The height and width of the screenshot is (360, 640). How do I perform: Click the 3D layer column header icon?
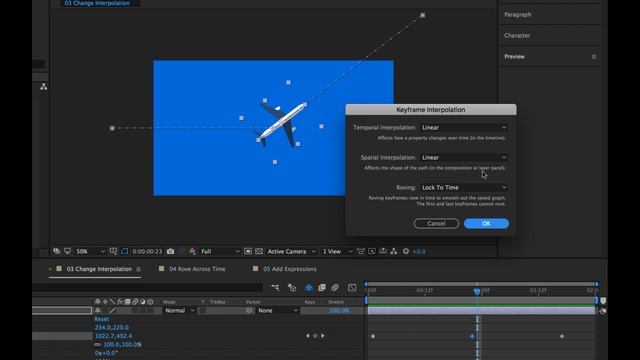pyautogui.click(x=150, y=302)
